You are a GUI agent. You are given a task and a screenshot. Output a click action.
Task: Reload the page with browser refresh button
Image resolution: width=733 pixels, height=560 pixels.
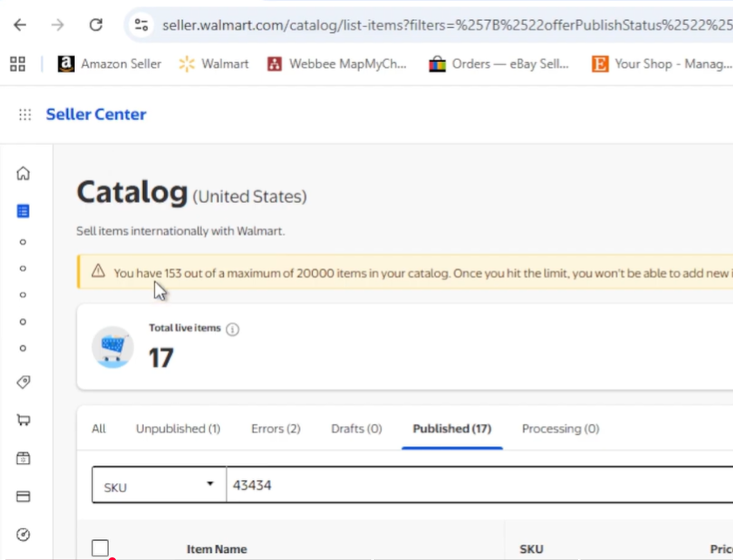click(96, 25)
